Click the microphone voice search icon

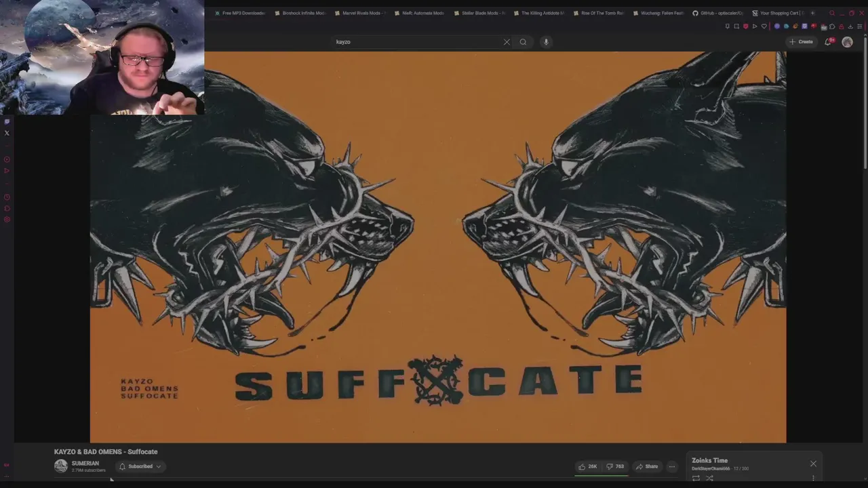click(546, 42)
